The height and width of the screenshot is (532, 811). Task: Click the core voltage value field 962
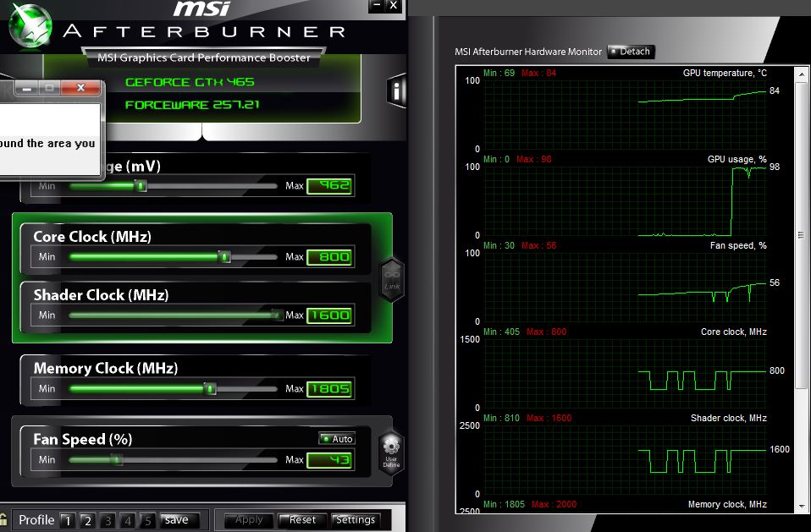coord(329,186)
